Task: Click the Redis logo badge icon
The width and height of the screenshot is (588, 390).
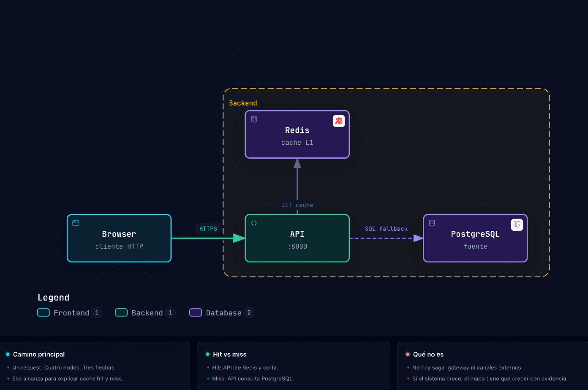Action: (x=339, y=121)
